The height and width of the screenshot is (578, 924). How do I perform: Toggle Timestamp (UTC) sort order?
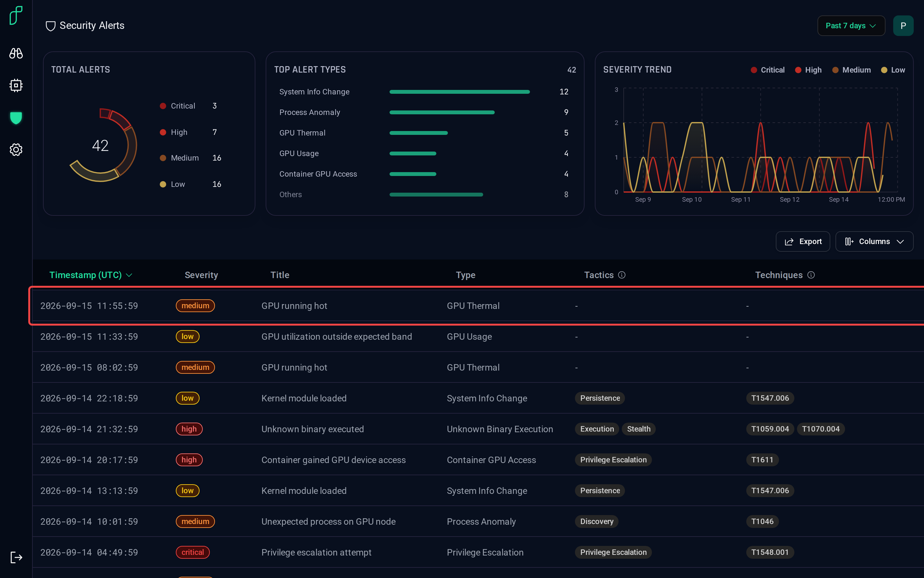click(x=91, y=275)
